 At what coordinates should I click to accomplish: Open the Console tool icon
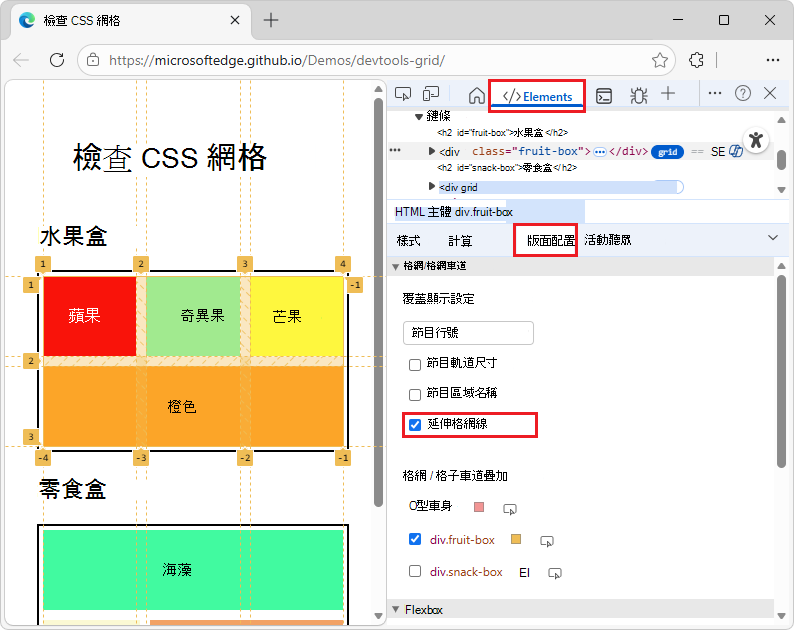pyautogui.click(x=604, y=95)
